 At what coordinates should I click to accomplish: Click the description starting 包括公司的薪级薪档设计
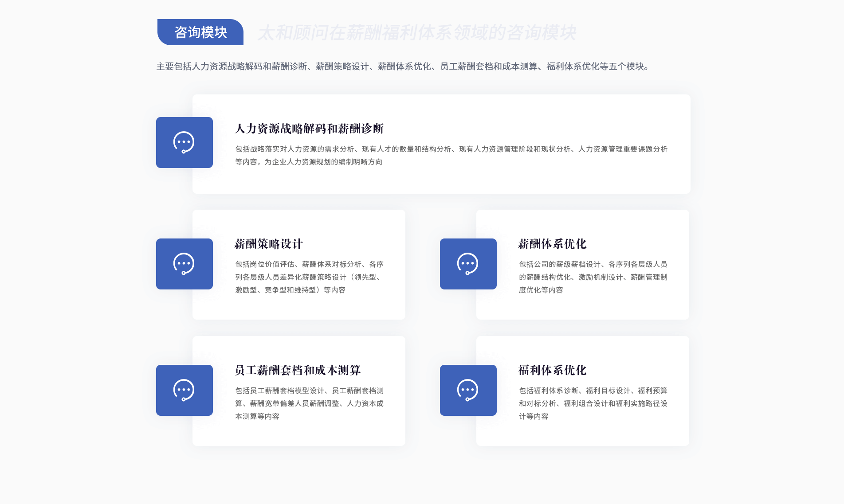(x=593, y=277)
